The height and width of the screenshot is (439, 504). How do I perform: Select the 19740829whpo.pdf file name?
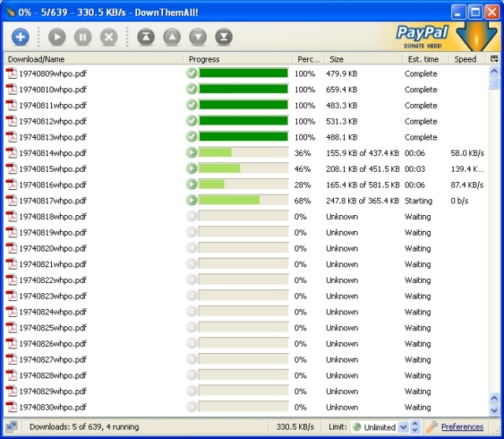pos(53,392)
